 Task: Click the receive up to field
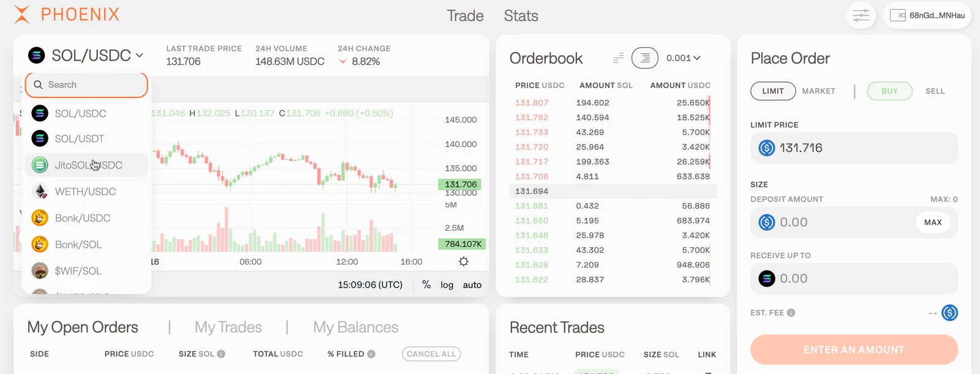[x=854, y=279]
